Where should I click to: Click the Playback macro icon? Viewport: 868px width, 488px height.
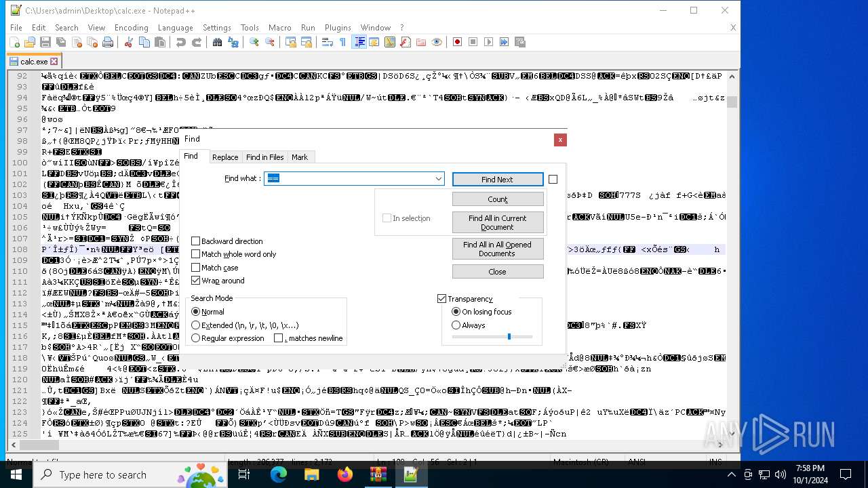[x=488, y=42]
